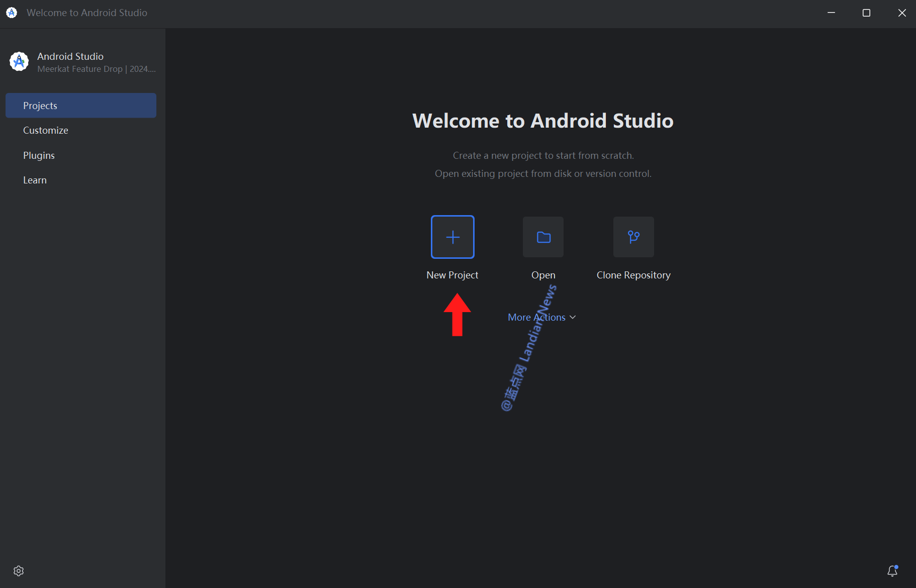Image resolution: width=916 pixels, height=588 pixels.
Task: Click the Clone Repository text label
Action: coord(633,275)
